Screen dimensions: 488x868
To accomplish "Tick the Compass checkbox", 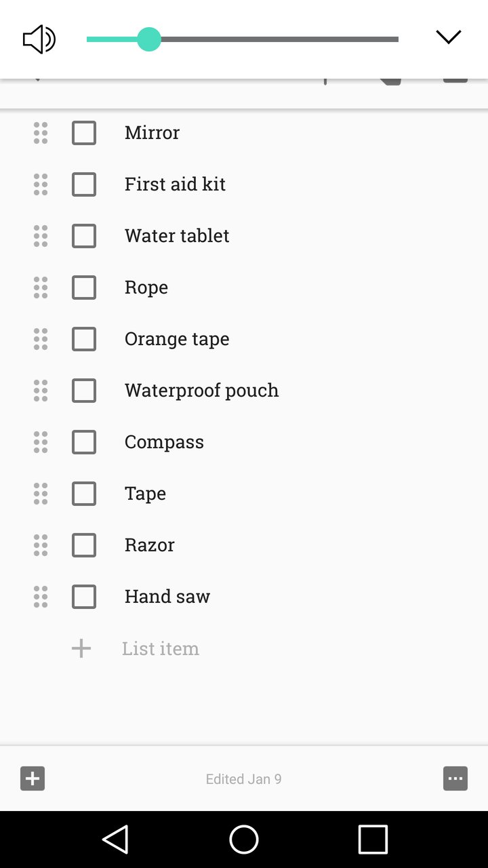I will coord(84,442).
